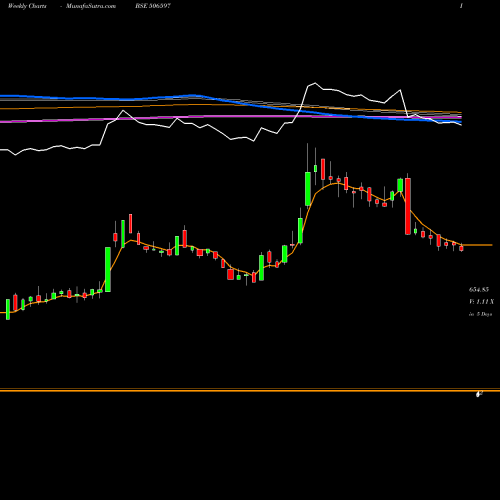
Task: Click the "in 5 Days" label
Action: tap(480, 314)
